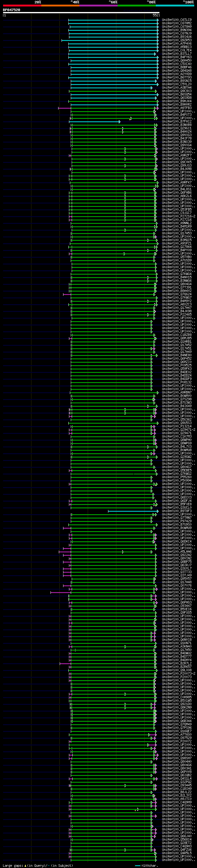Open hit UniRef100_C6THM2
197x868 pixels.
177,23
